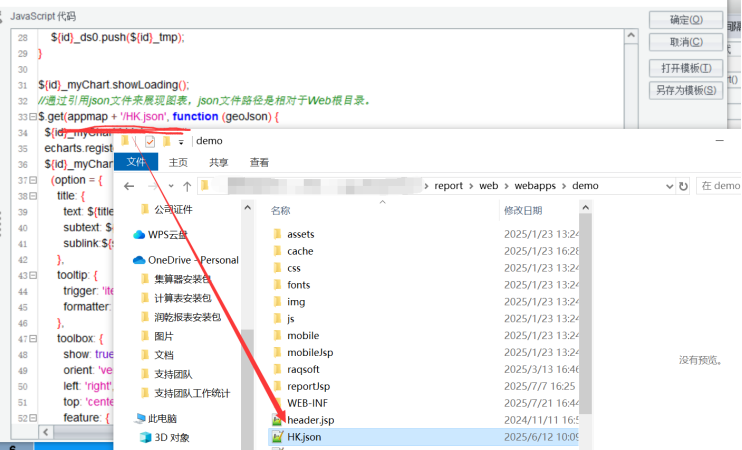Viewport: 742px width, 450px height.
Task: Collapse code block at line 38
Action: [33, 196]
